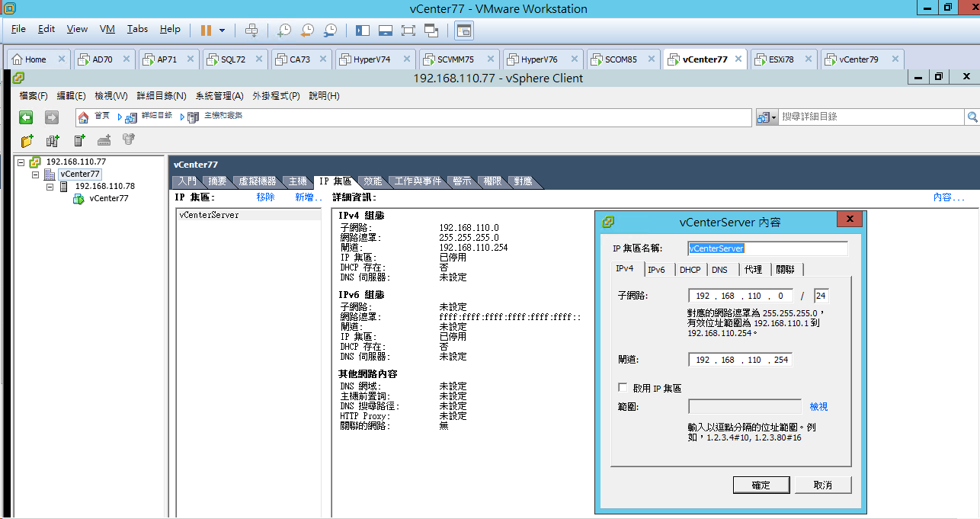Toggle the thumbnail bar view
The width and height of the screenshot is (980, 519).
click(x=386, y=30)
